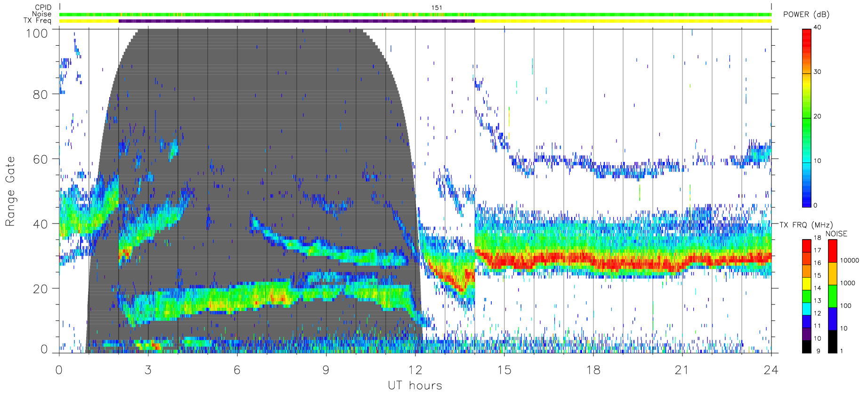The image size is (868, 400).
Task: Click the purple segment of the TX Freq strip
Action: coord(297,21)
